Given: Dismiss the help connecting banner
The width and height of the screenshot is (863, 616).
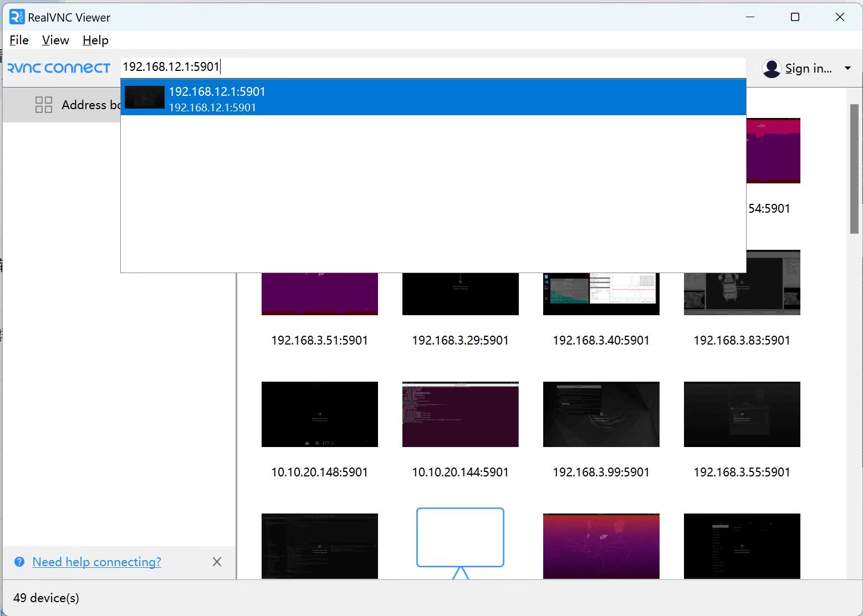Looking at the screenshot, I should click(x=217, y=562).
